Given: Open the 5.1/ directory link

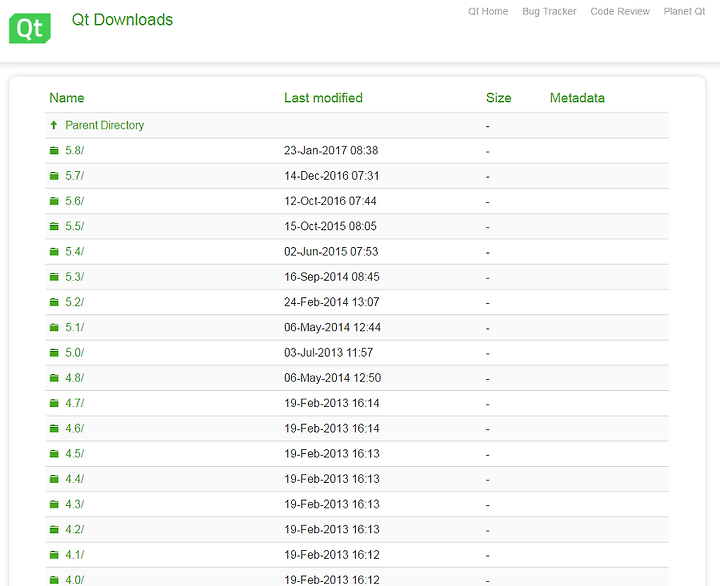Looking at the screenshot, I should 74,327.
